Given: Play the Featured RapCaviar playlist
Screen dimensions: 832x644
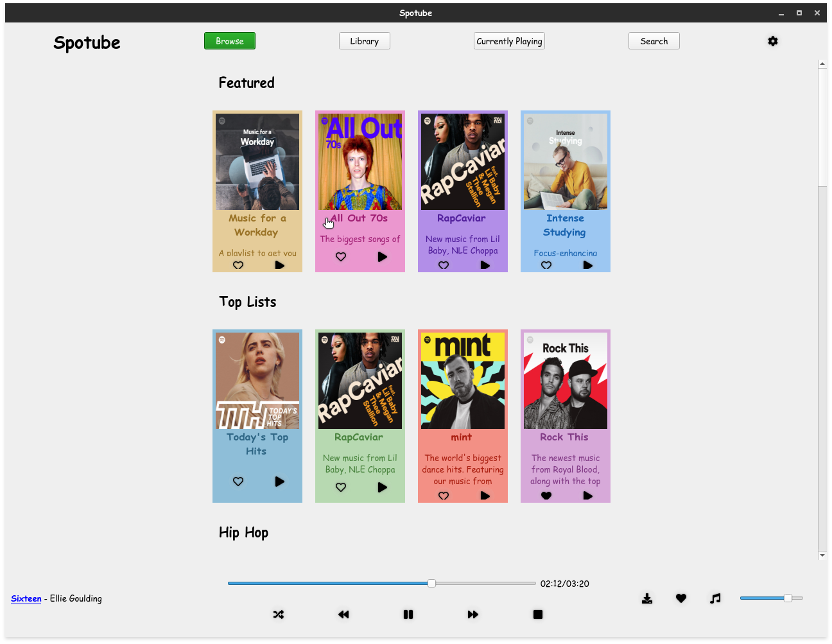Looking at the screenshot, I should (x=485, y=265).
